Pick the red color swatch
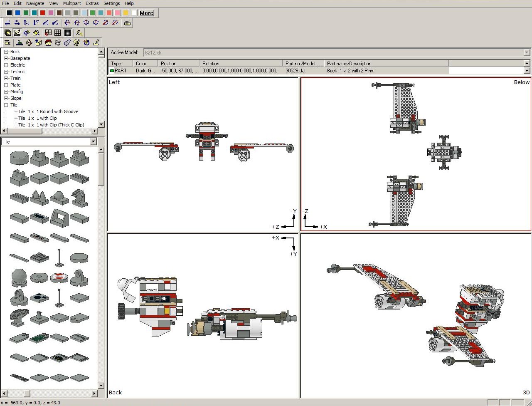 click(42, 13)
